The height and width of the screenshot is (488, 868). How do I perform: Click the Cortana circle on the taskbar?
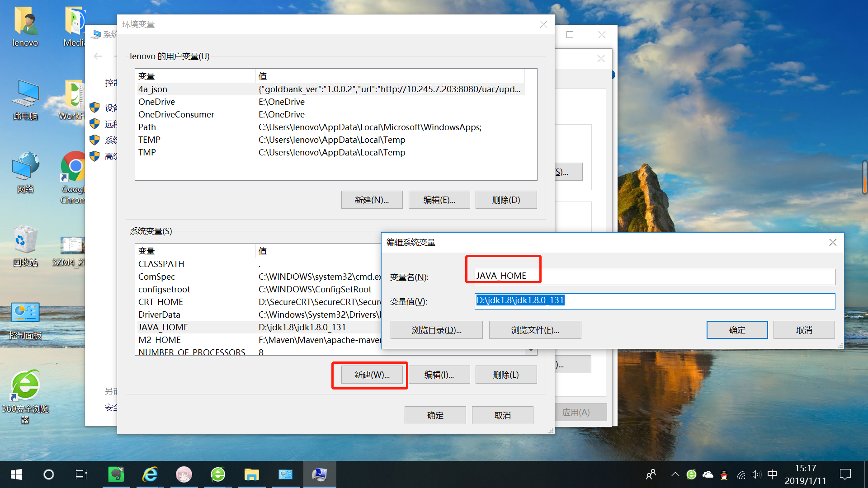point(48,474)
